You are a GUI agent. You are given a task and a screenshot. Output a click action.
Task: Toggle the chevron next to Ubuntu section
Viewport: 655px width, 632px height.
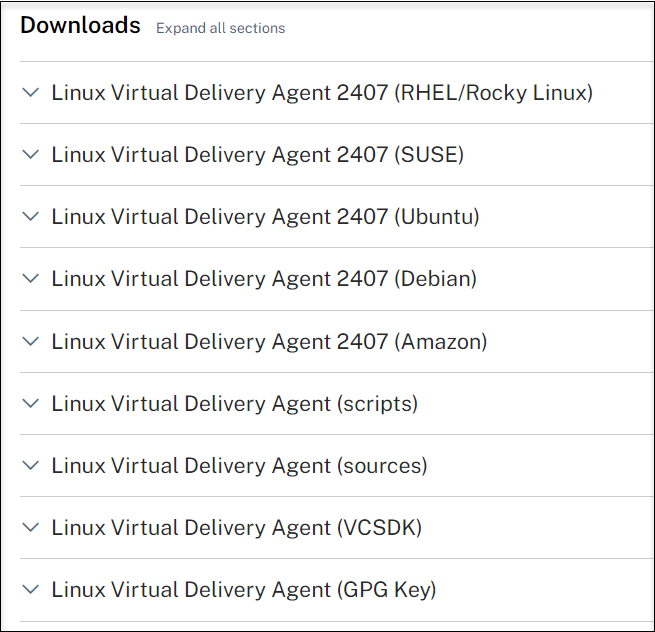click(31, 217)
